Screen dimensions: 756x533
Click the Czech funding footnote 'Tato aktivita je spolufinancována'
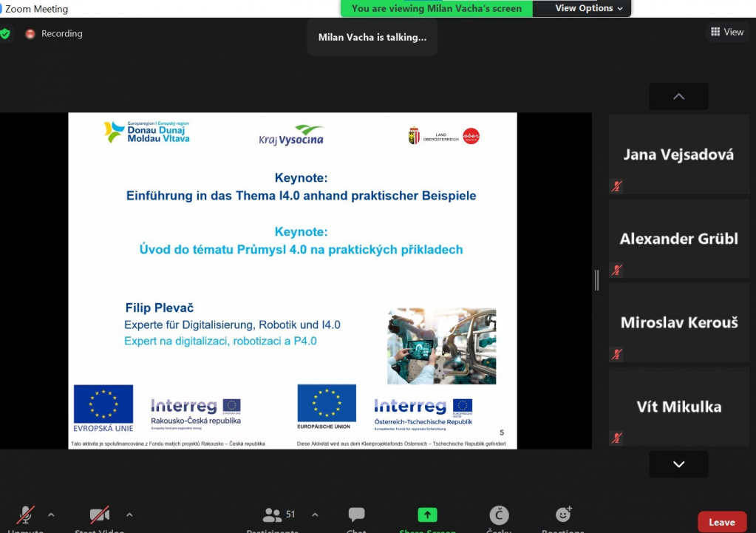tap(168, 444)
